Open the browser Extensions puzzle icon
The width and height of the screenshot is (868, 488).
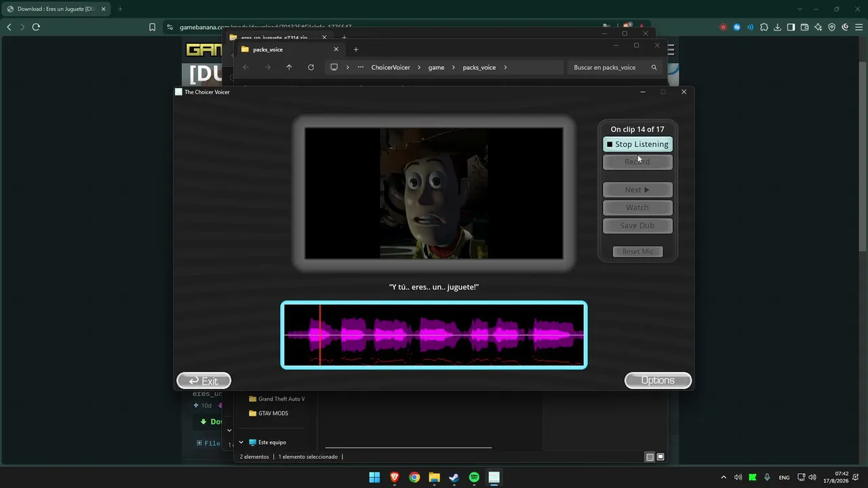tap(764, 27)
